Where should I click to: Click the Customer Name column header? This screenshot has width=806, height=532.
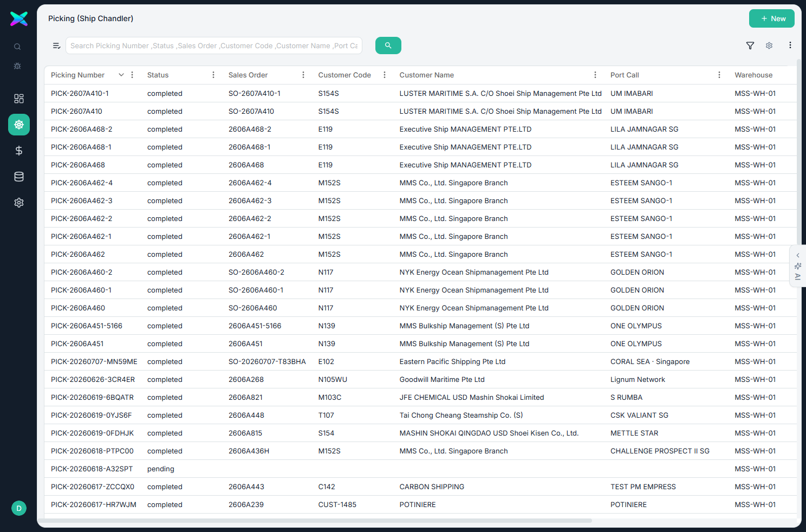click(427, 75)
